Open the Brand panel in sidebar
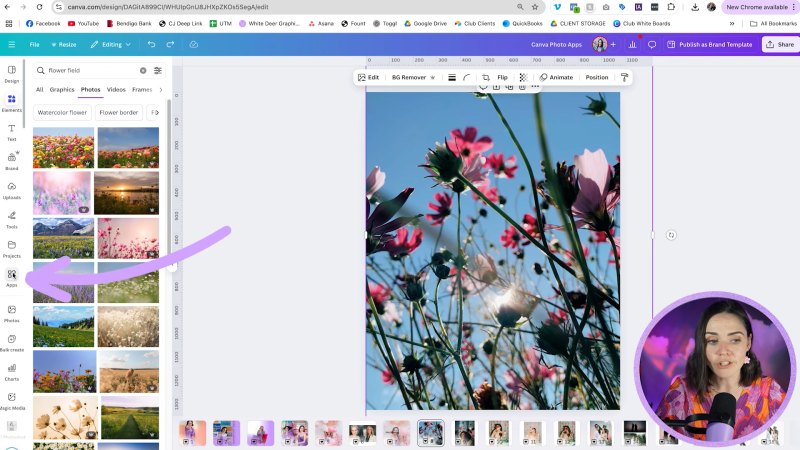 coord(12,161)
